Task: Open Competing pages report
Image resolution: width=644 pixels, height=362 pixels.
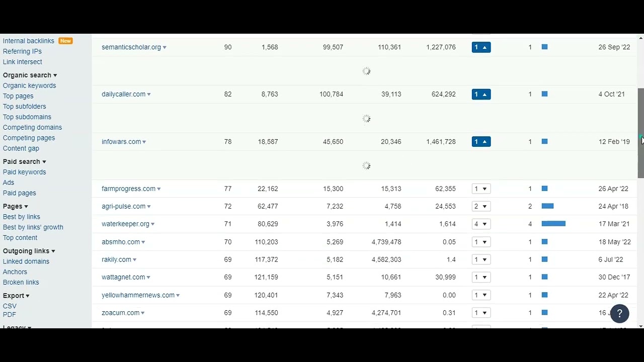Action: tap(29, 138)
